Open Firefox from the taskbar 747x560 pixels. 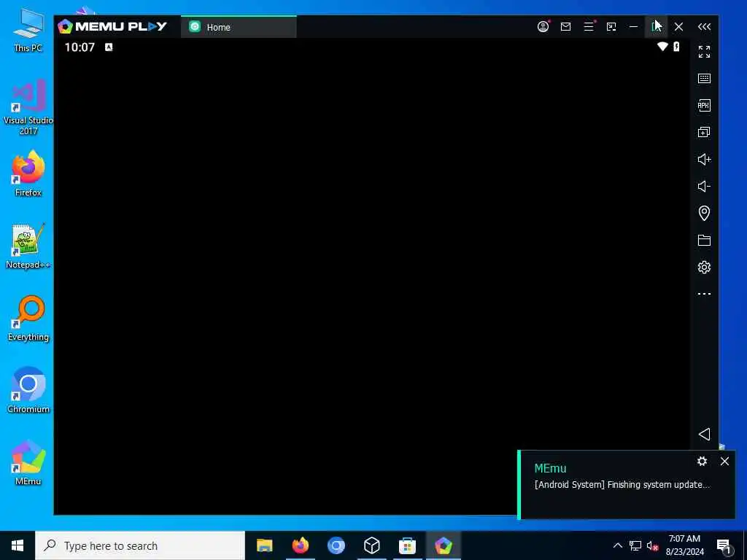pyautogui.click(x=300, y=545)
